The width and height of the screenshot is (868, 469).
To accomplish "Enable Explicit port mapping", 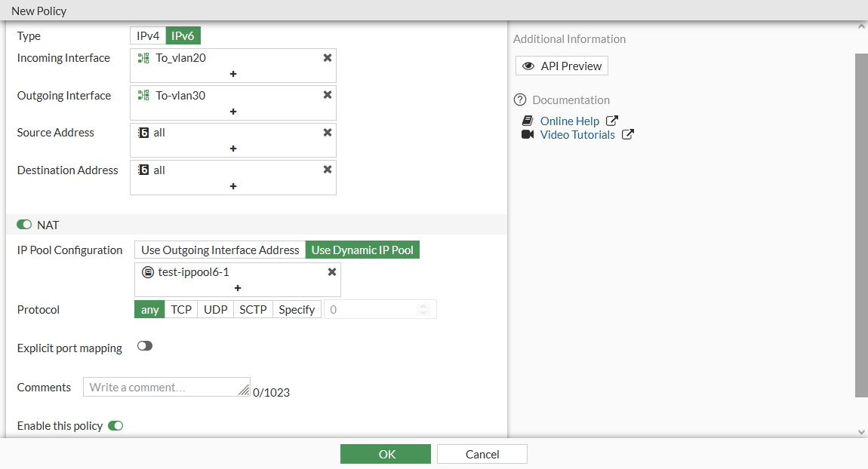I will [x=144, y=345].
